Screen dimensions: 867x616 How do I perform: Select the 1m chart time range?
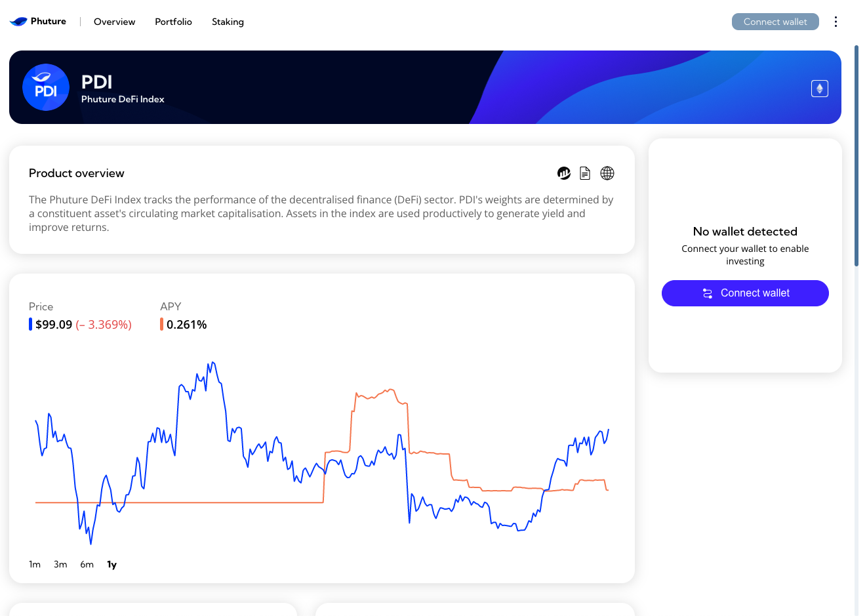35,564
